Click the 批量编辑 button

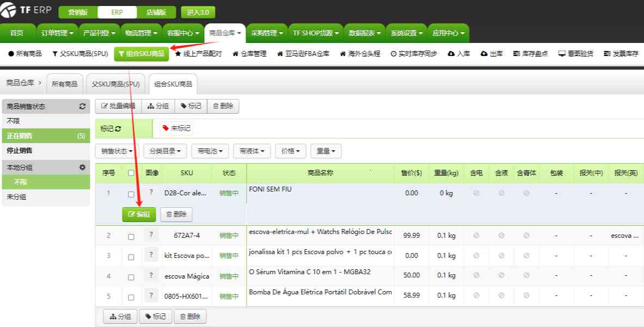(118, 106)
